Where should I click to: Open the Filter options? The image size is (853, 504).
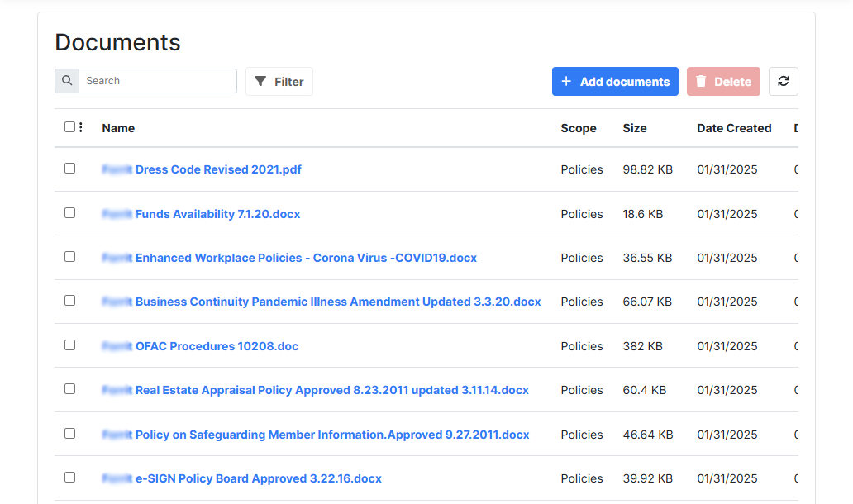279,82
